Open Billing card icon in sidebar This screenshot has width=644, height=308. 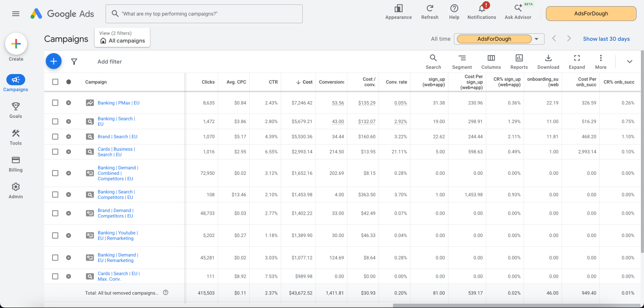16,160
